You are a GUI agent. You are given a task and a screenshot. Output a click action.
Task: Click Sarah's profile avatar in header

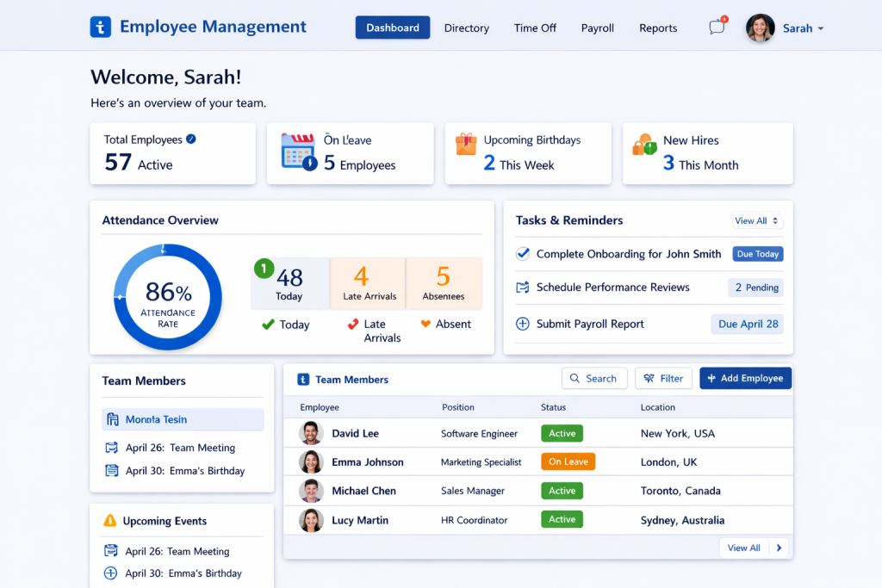(760, 28)
